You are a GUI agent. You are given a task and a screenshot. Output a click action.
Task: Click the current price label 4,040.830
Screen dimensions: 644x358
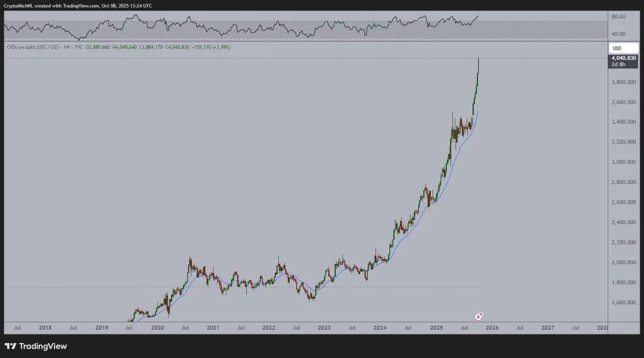624,58
